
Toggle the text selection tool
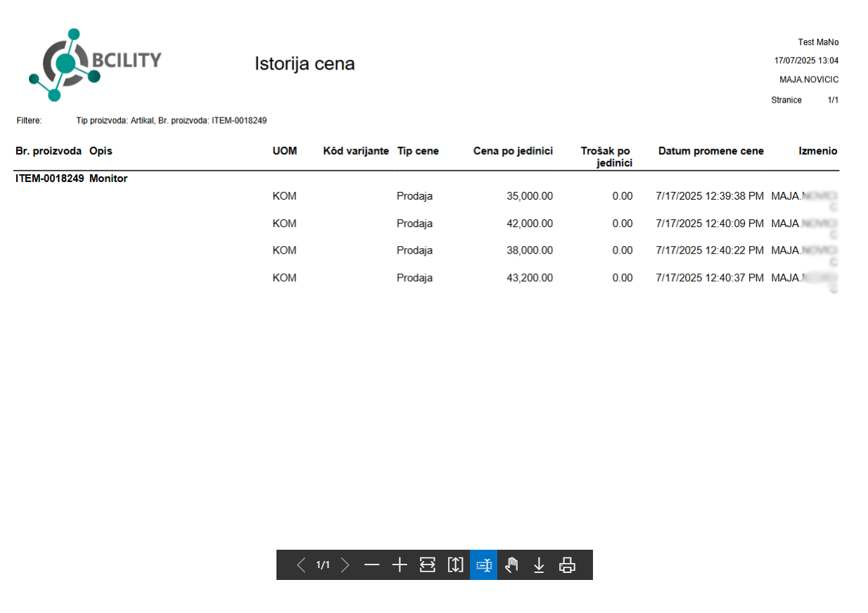coord(483,565)
